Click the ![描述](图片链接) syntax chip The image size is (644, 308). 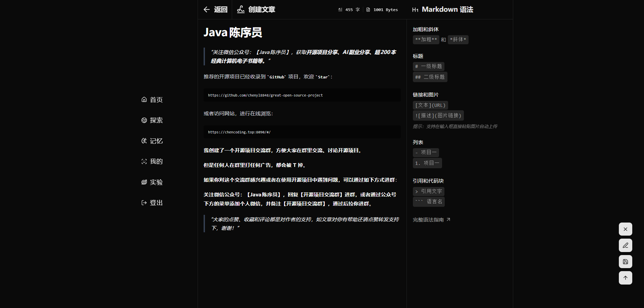tap(438, 116)
